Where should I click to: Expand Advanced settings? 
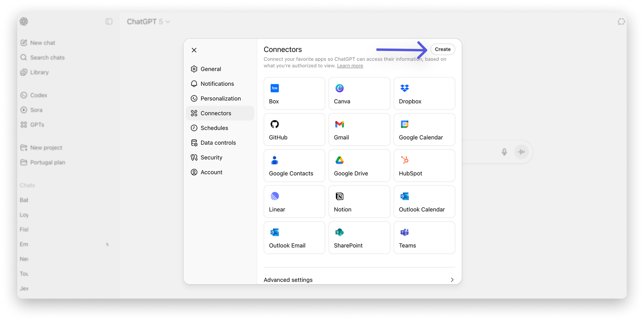(359, 280)
